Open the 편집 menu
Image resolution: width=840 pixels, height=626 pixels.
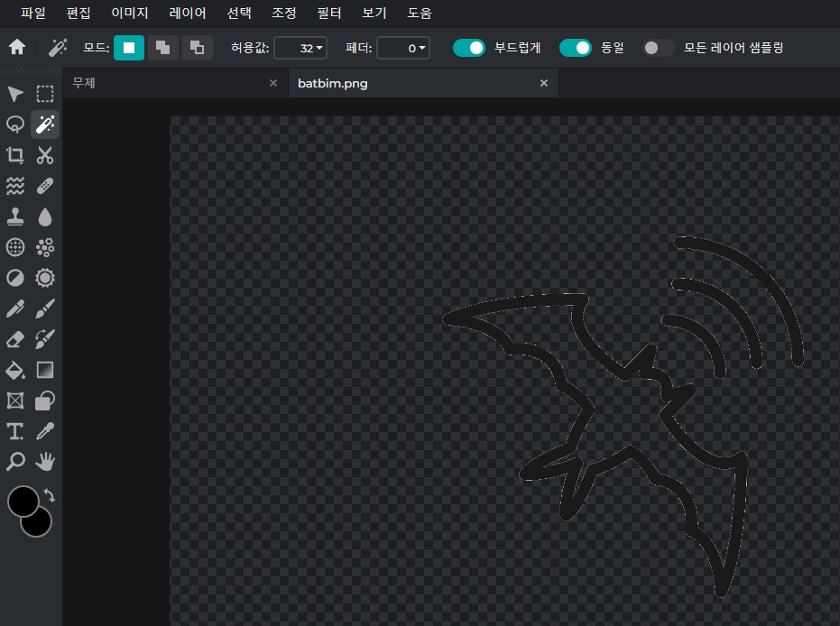click(78, 13)
